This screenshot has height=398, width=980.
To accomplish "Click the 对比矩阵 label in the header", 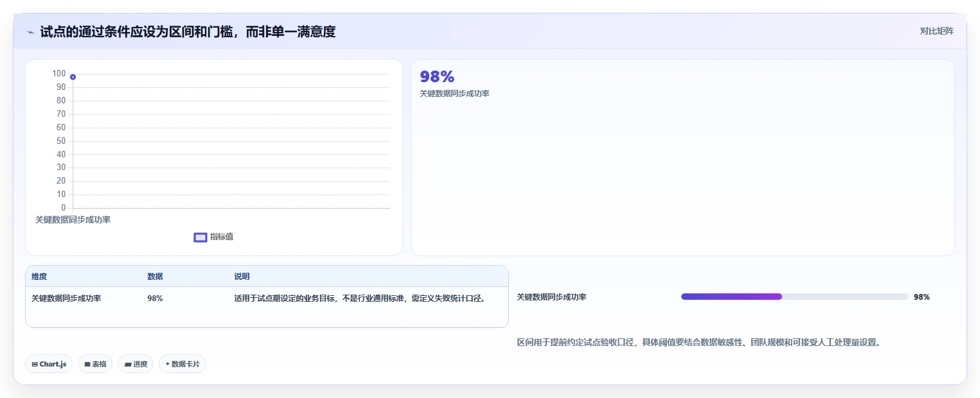I will pos(936,31).
